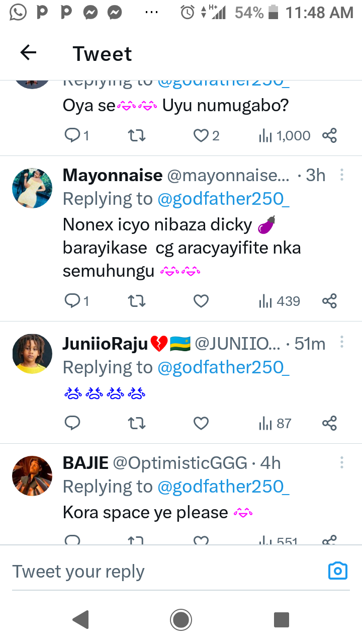Share JuniioRaju's reply
The image size is (362, 644).
point(329,424)
